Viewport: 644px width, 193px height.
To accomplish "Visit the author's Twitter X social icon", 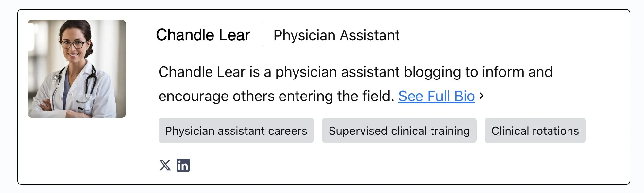I will (165, 165).
